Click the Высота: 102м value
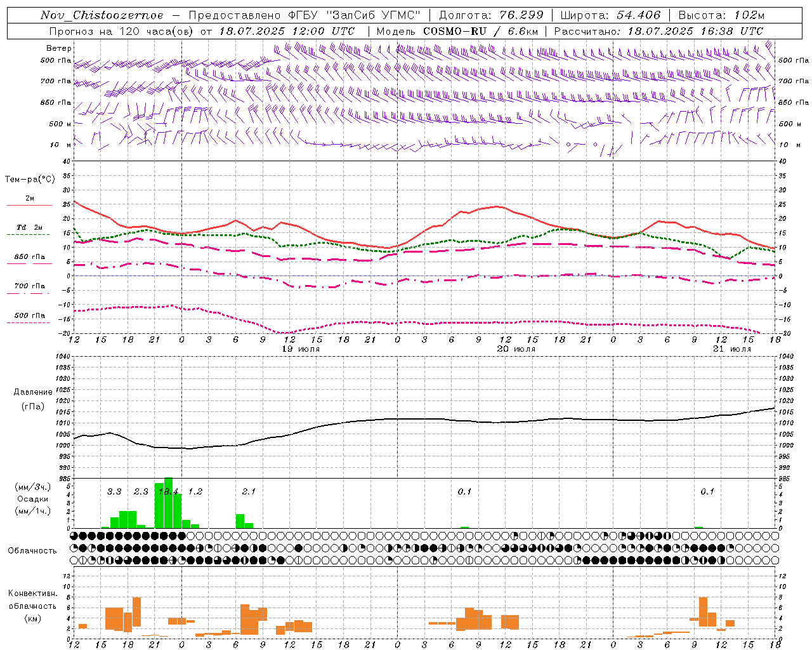The image size is (812, 650). click(721, 15)
